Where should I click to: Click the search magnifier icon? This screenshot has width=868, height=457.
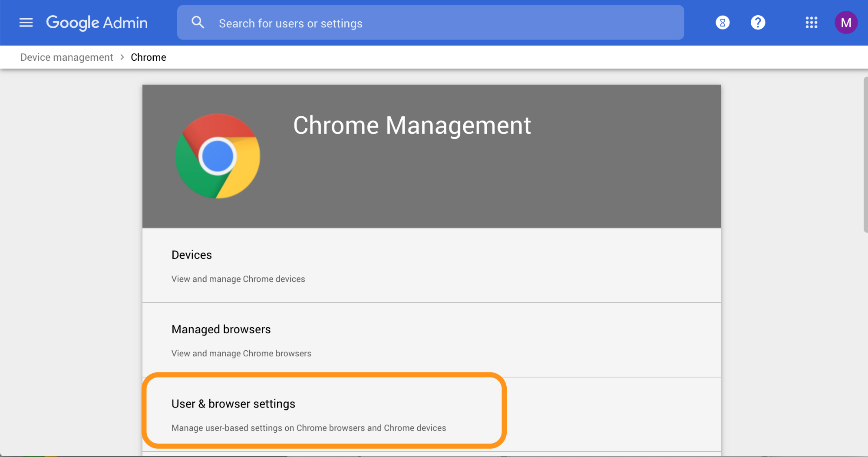coord(198,23)
